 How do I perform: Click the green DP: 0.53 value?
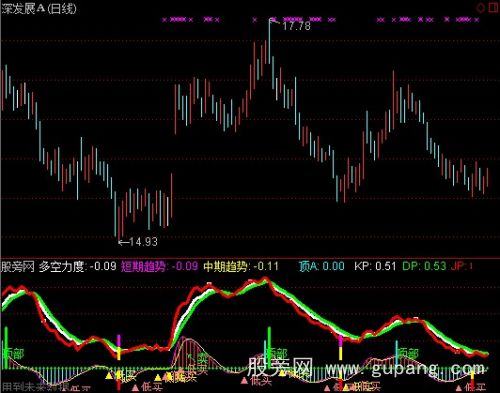[x=424, y=266]
